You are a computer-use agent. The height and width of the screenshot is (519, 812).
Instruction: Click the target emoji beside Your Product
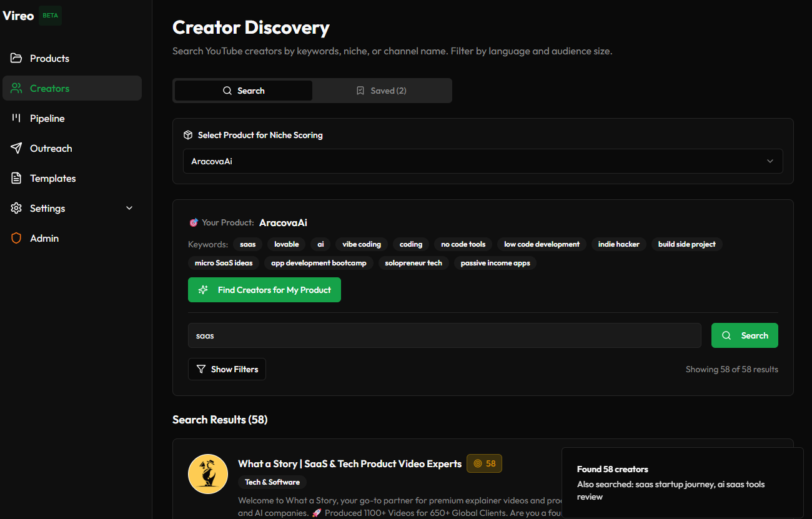tap(193, 222)
